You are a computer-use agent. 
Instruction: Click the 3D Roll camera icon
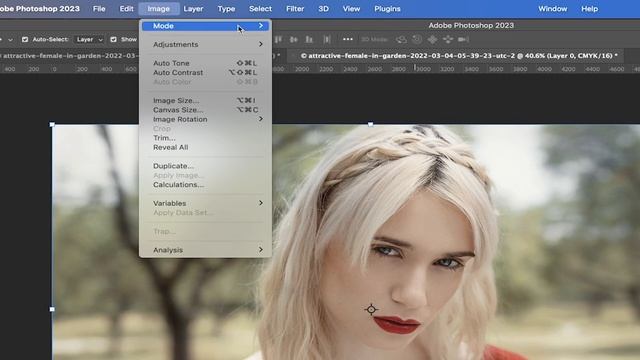pos(417,40)
